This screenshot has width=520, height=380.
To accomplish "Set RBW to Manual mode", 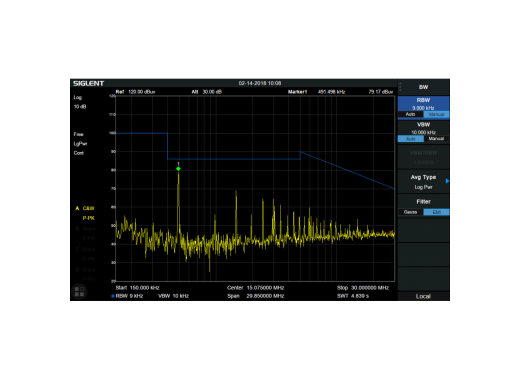I will click(x=436, y=114).
